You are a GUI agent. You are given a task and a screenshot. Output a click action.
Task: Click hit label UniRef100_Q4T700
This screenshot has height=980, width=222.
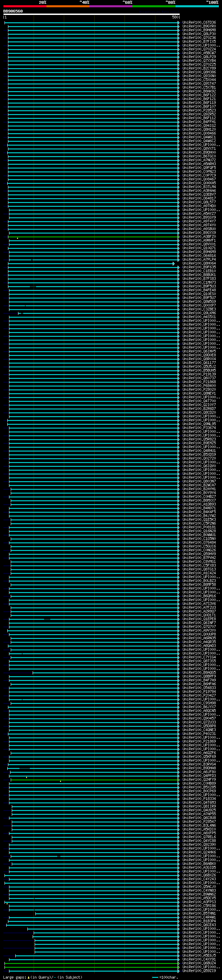pos(199,401)
